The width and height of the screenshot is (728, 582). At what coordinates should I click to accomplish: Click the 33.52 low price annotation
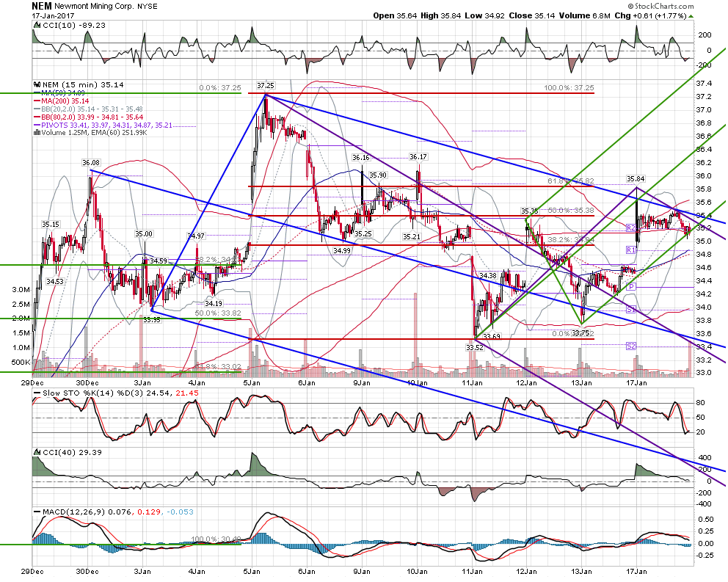tap(475, 347)
